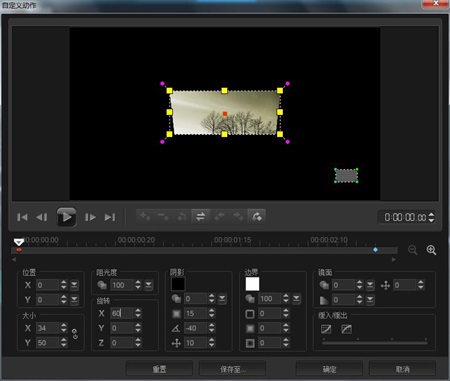Click the rotation X stepper arrows
Image resolution: width=450 pixels, height=381 pixels.
(x=138, y=313)
